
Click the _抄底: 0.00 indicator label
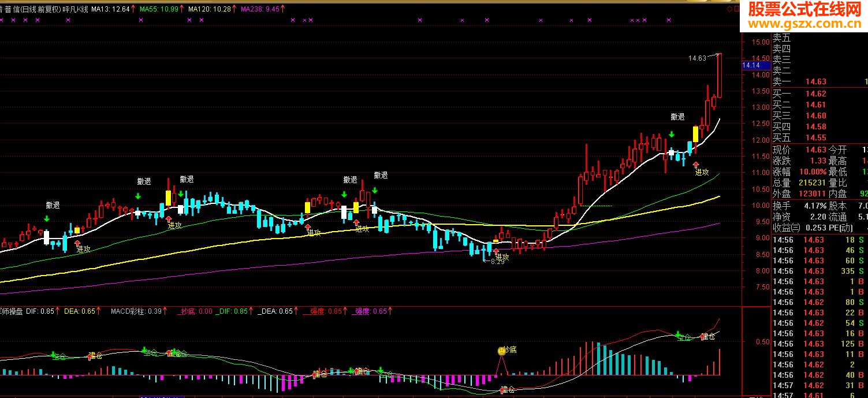pos(195,311)
